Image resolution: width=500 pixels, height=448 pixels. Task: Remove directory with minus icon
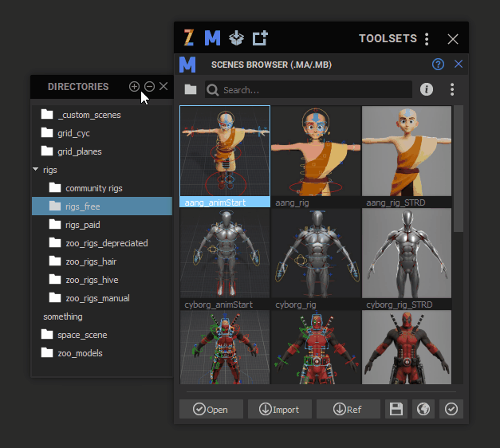click(x=149, y=86)
